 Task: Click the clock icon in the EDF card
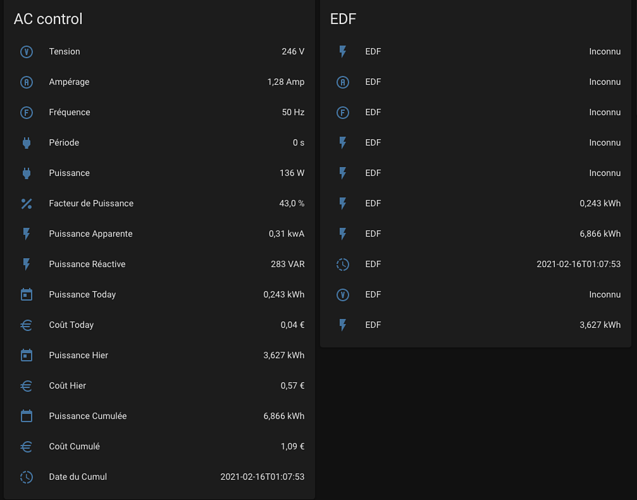(343, 265)
